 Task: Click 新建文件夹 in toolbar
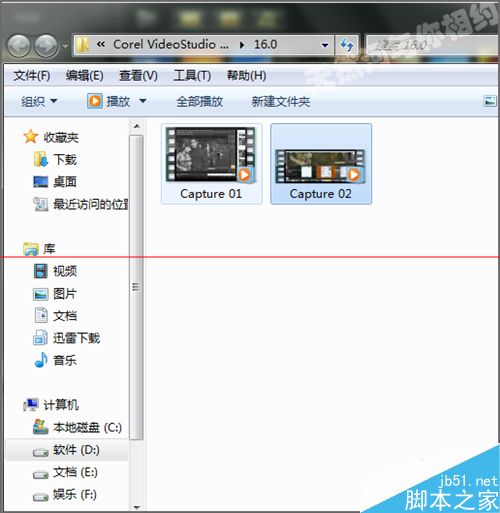(x=281, y=101)
